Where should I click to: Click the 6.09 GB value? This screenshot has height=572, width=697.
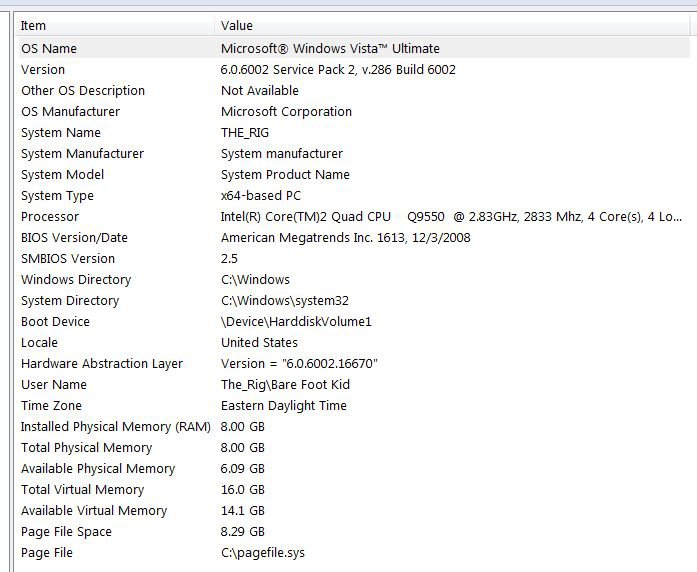(x=243, y=469)
